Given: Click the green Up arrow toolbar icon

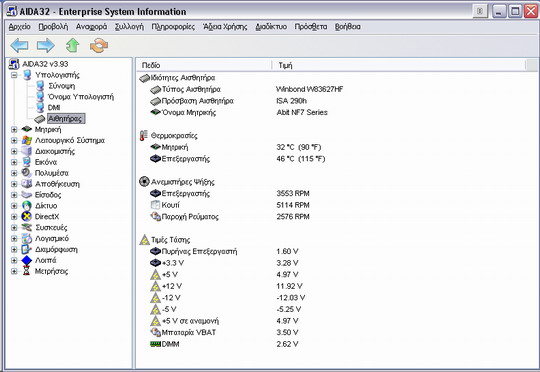Looking at the screenshot, I should point(72,45).
